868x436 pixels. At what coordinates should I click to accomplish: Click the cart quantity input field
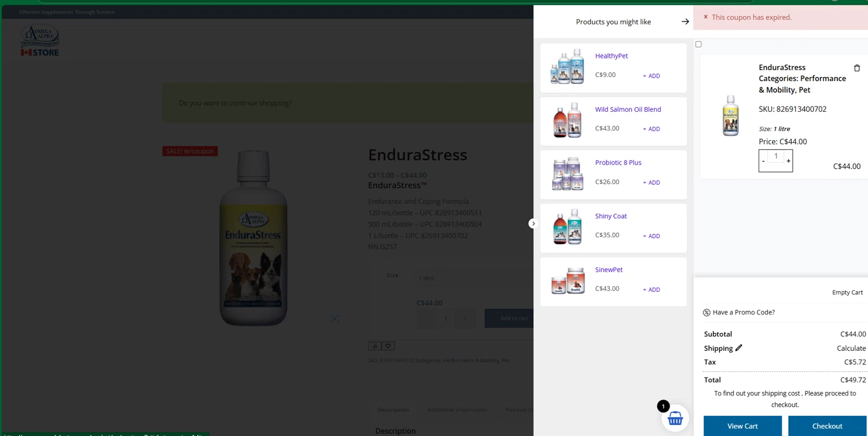tap(775, 156)
